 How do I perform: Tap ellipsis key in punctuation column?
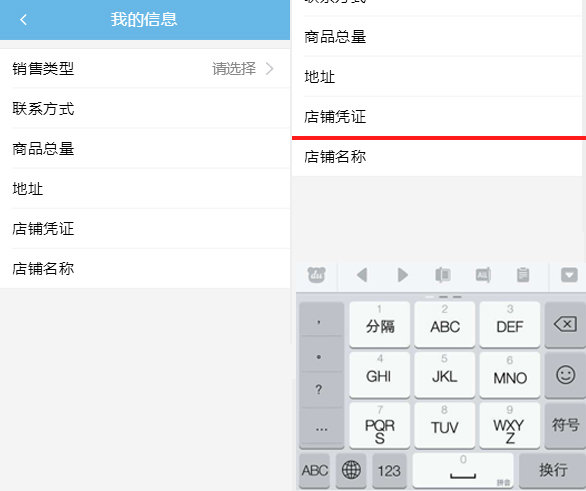[x=321, y=427]
